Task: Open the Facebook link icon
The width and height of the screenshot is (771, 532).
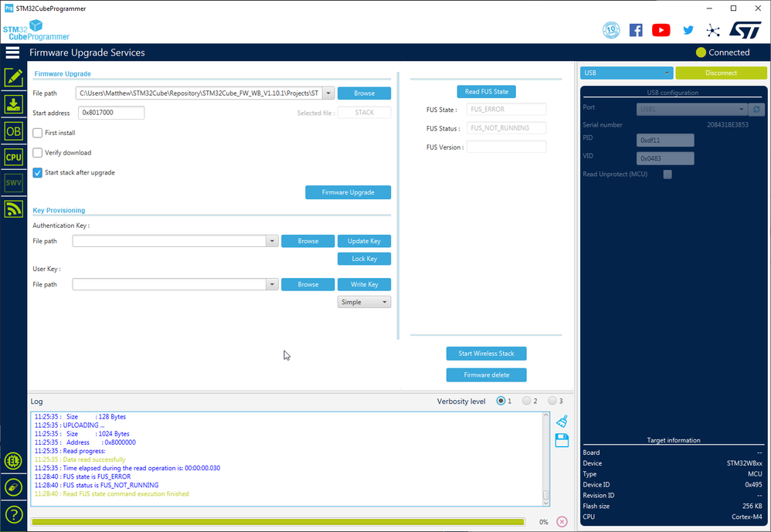Action: [636, 30]
